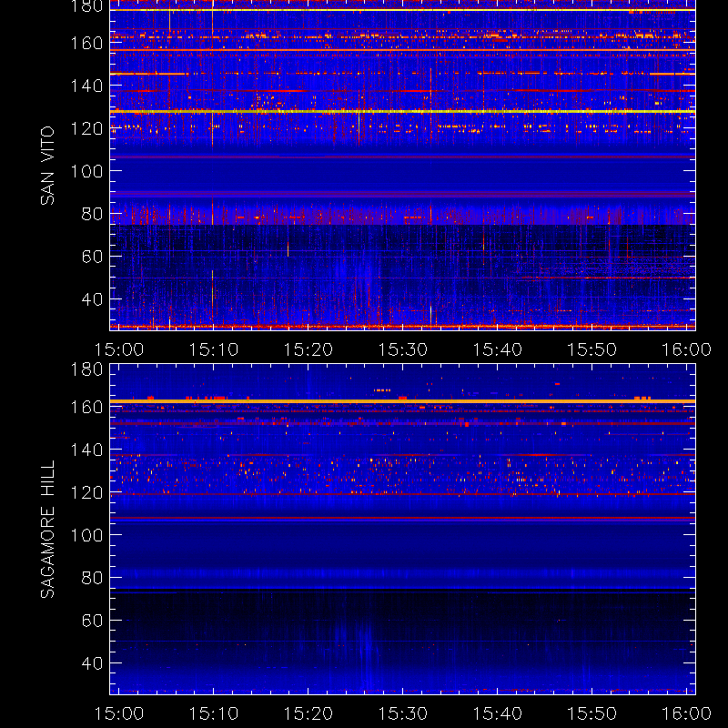Pick the 160 label on Sagamore Hill axis
Screen dimensions: 728x728
(86, 407)
